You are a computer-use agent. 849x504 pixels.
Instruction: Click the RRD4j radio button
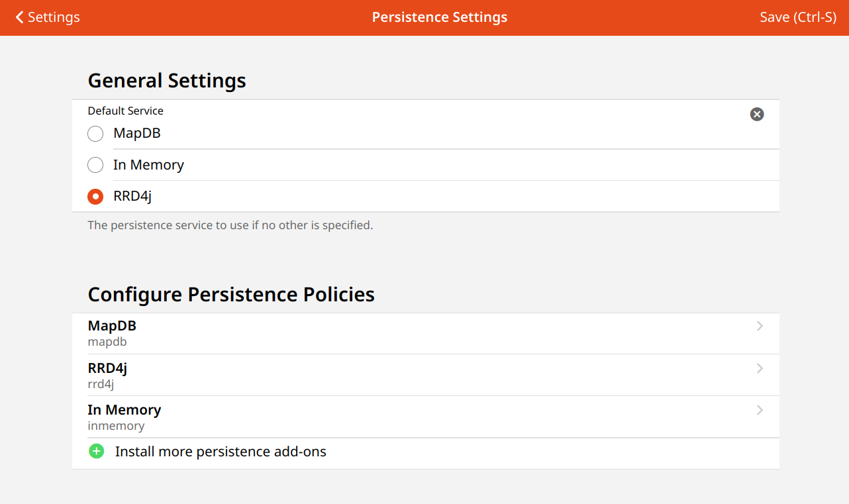pos(95,197)
